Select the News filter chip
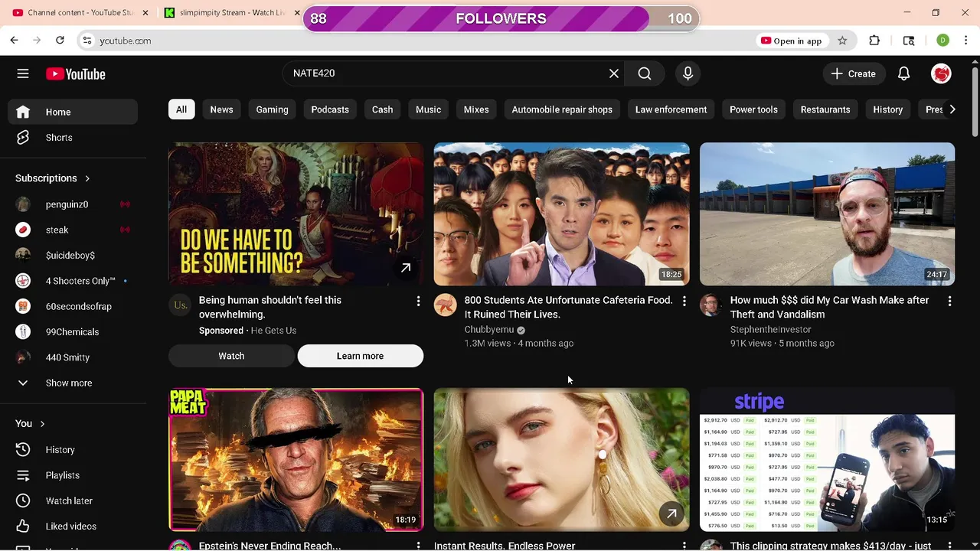This screenshot has width=980, height=551. (x=221, y=109)
